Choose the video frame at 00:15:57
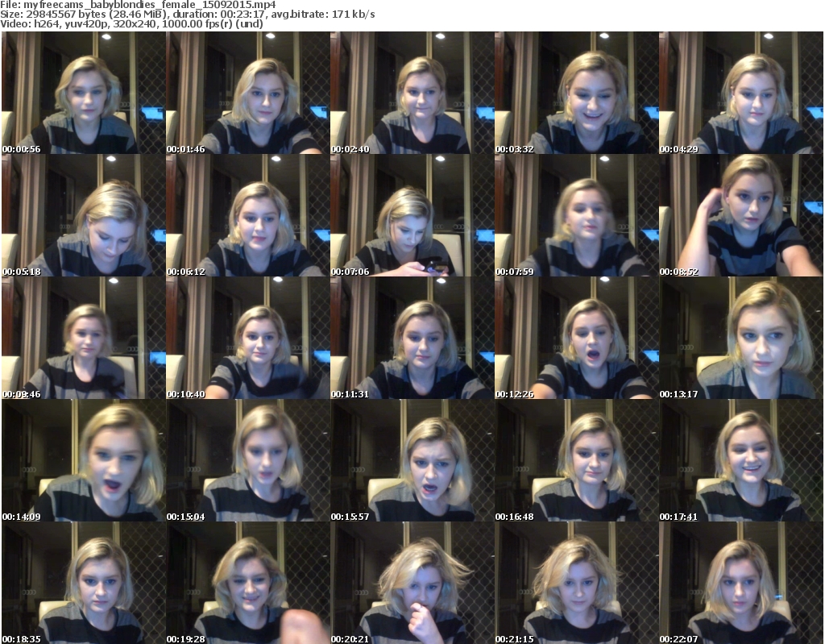This screenshot has width=825, height=644. 412,460
